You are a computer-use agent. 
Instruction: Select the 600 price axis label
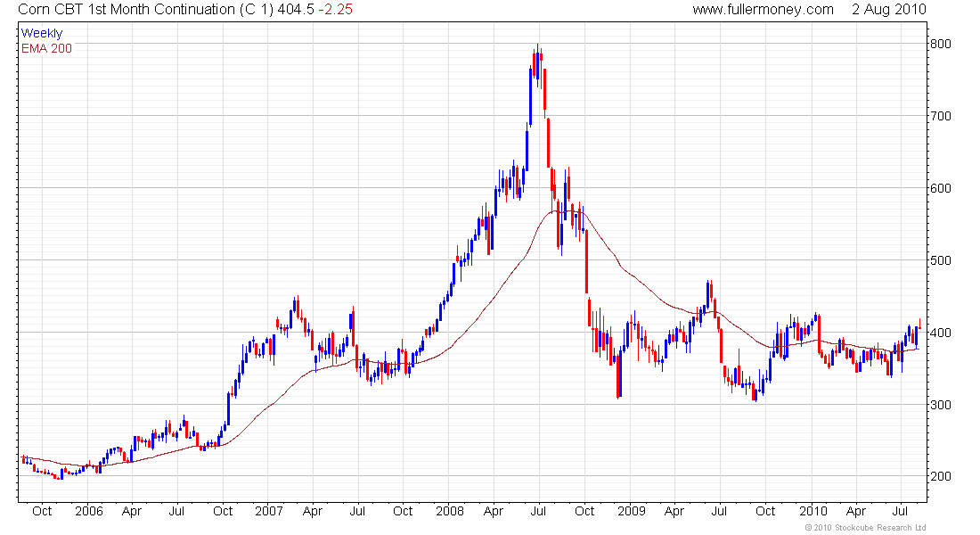pyautogui.click(x=941, y=188)
